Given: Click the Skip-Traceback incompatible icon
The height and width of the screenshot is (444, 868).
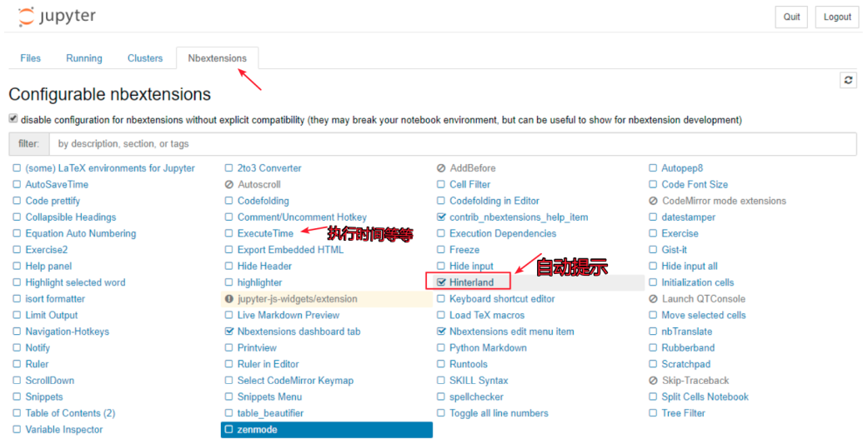Looking at the screenshot, I should tap(653, 381).
